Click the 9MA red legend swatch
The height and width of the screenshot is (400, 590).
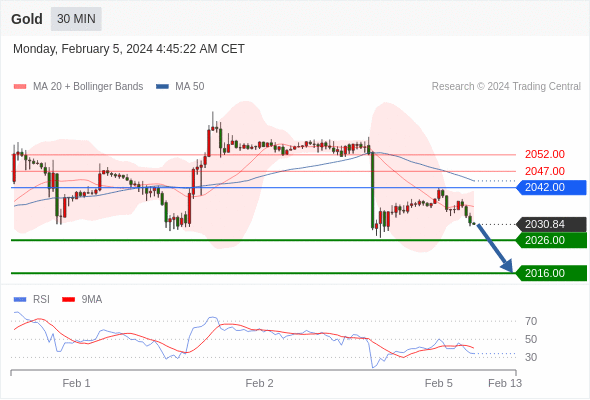tap(68, 300)
